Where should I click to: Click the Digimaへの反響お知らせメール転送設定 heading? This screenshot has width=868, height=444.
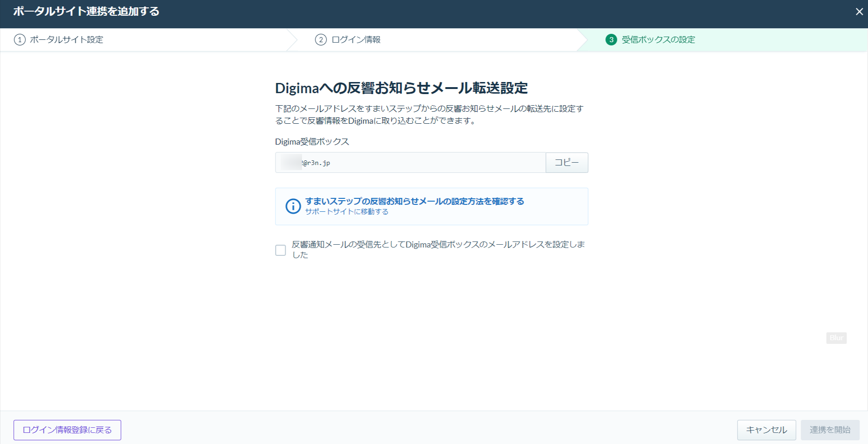click(x=402, y=88)
